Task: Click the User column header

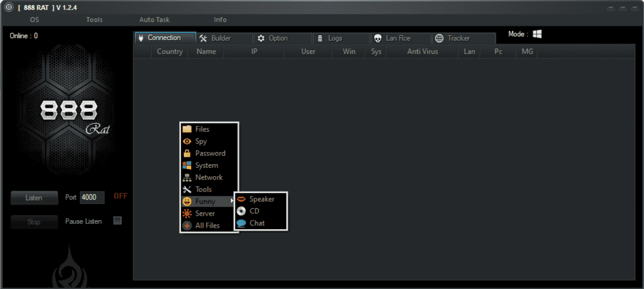Action: (x=308, y=51)
